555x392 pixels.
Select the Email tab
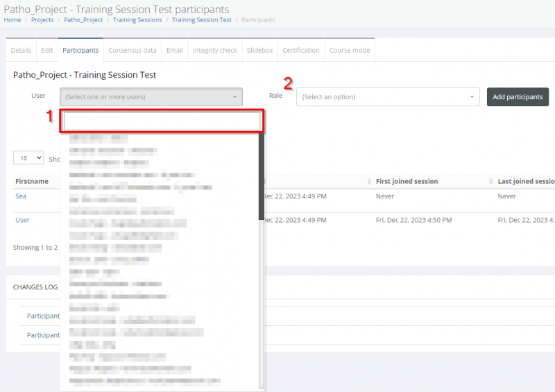point(175,51)
